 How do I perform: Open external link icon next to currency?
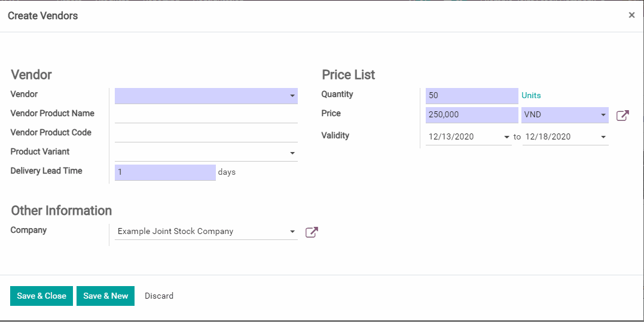click(x=622, y=116)
